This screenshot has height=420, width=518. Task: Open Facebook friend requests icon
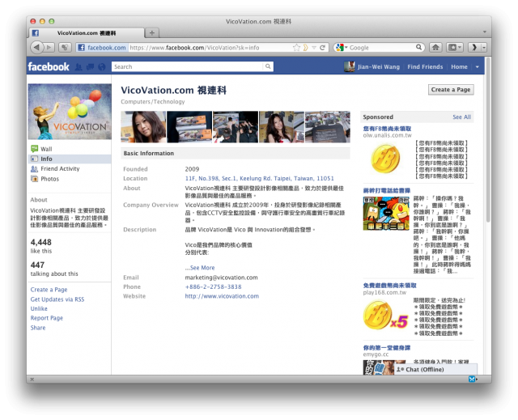click(79, 66)
